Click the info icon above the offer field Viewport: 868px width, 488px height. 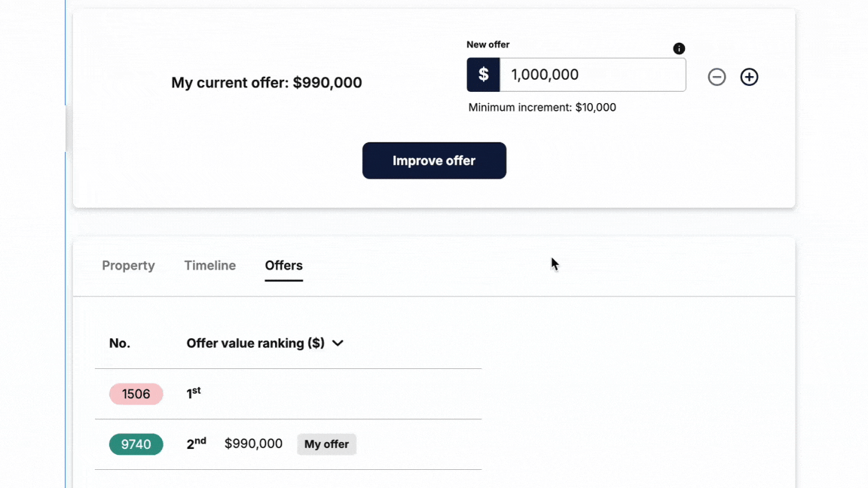point(679,49)
